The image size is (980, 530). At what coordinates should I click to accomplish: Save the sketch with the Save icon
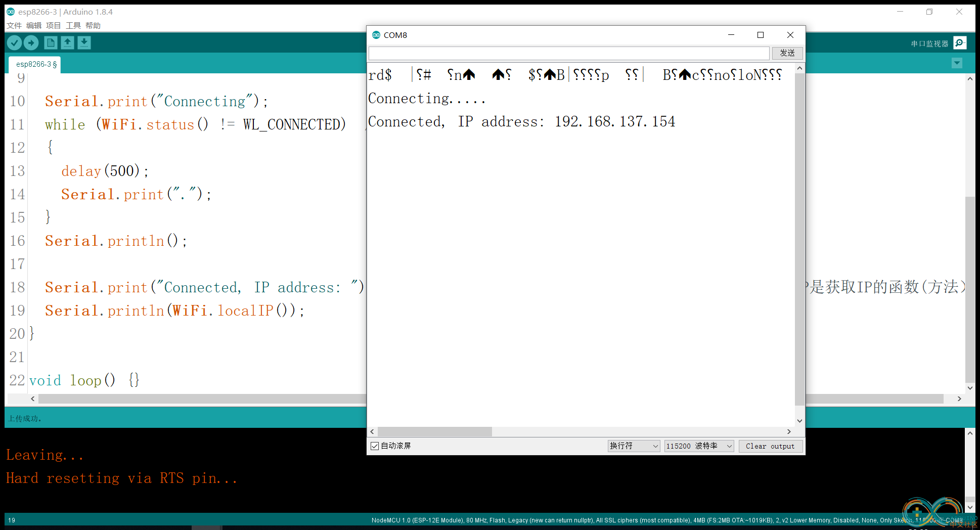[x=84, y=43]
